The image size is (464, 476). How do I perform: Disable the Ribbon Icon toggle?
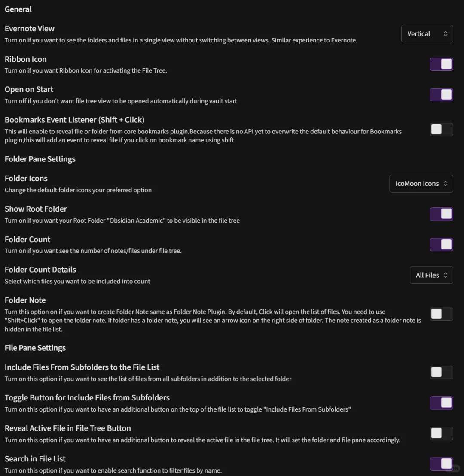click(x=441, y=64)
